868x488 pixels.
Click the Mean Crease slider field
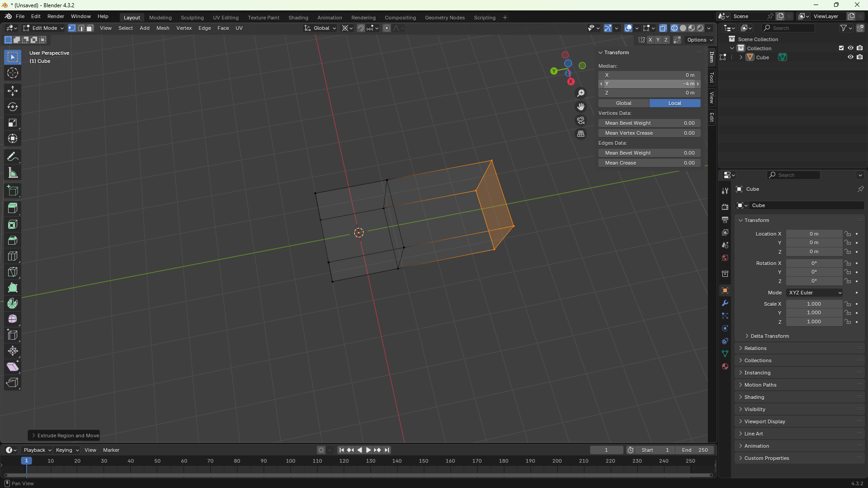tap(649, 163)
